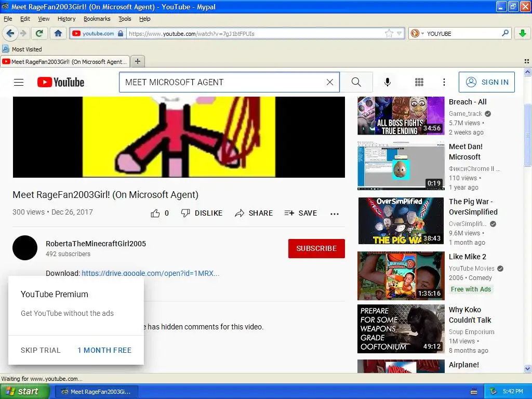Viewport: 532px width, 399px height.
Task: Open RobertaTheMinecraftGirl2005 channel name link
Action: click(x=96, y=244)
